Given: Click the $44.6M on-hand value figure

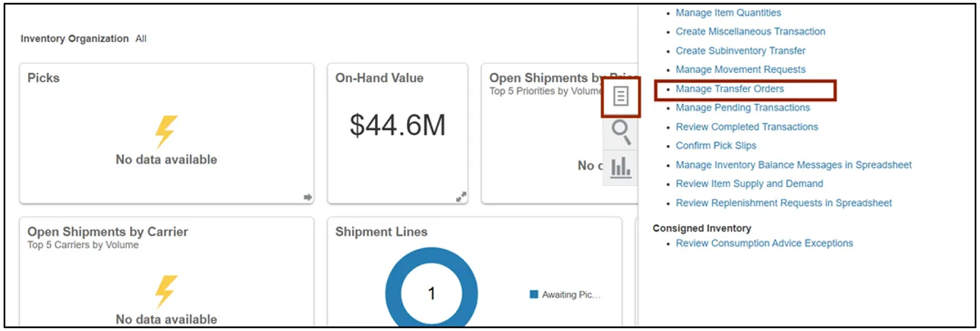Looking at the screenshot, I should [397, 126].
